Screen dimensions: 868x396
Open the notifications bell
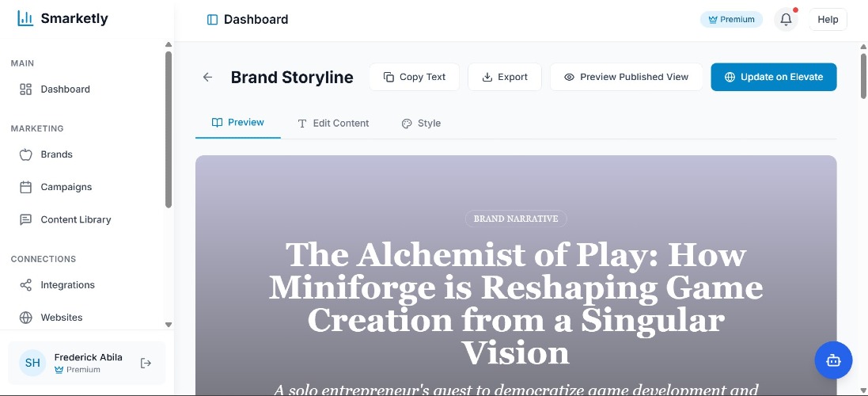pyautogui.click(x=786, y=20)
